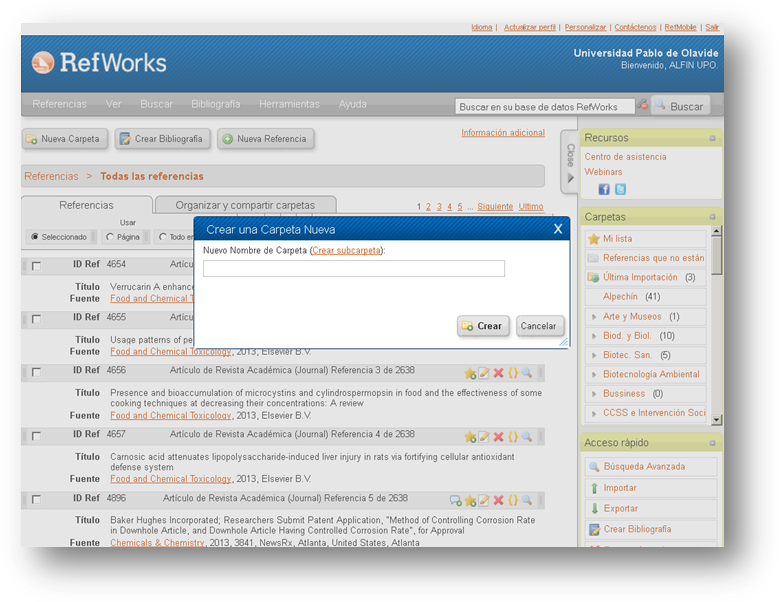Edit reference 4657 with pencil icon
779x602 pixels.
pyautogui.click(x=484, y=437)
